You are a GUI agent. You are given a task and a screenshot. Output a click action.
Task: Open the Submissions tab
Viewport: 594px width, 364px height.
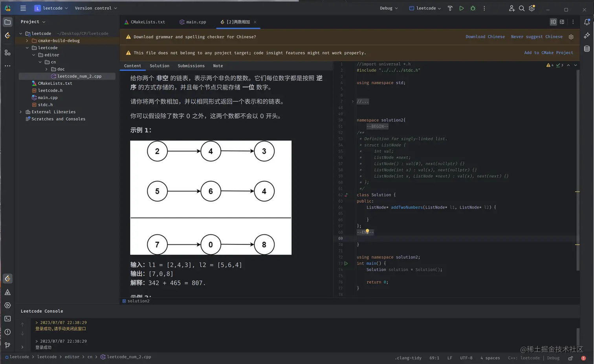click(191, 66)
